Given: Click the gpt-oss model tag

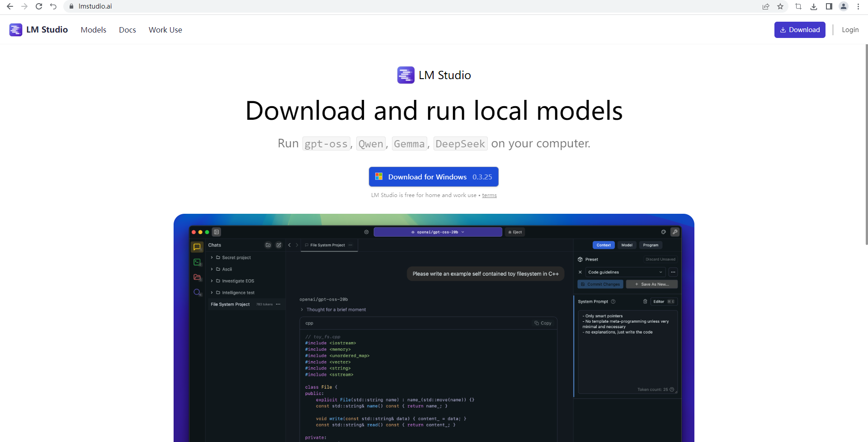Looking at the screenshot, I should click(326, 144).
